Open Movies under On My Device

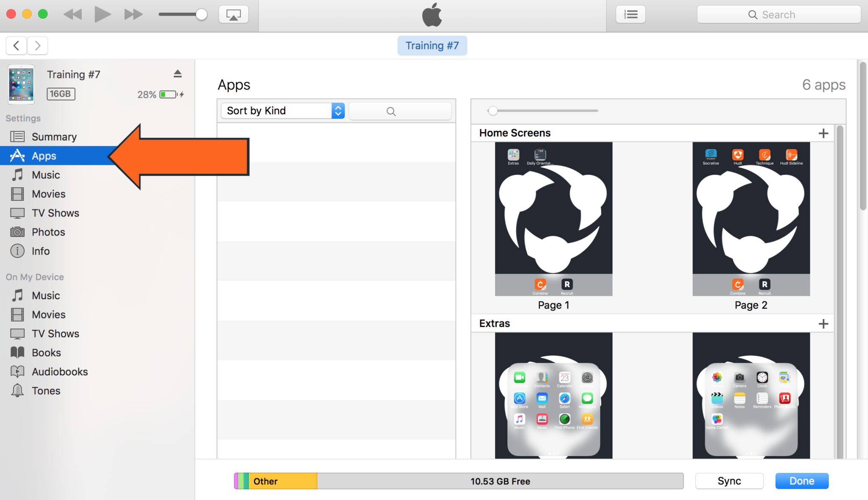point(49,314)
